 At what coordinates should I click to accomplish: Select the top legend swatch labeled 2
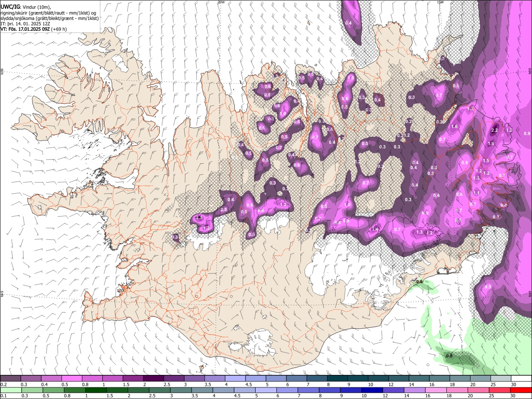coord(153,378)
